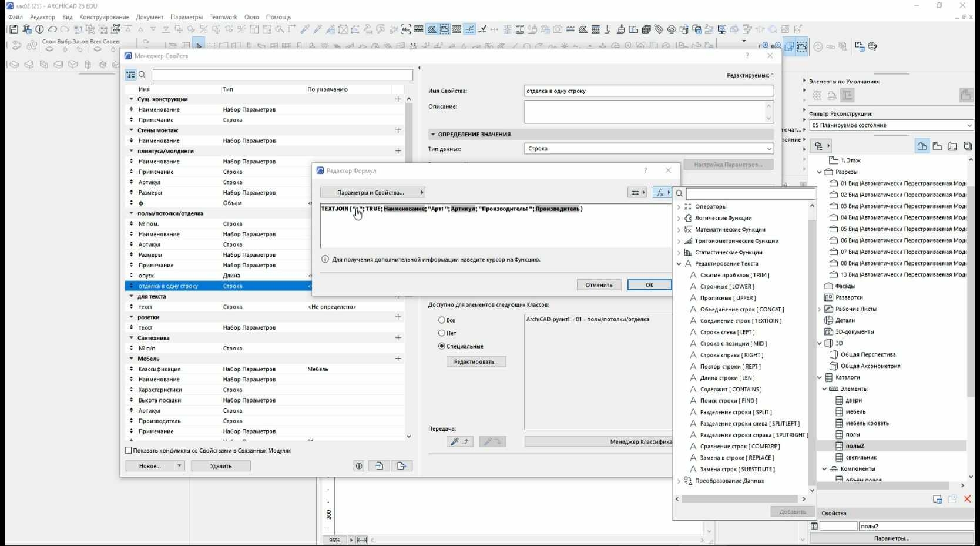Image resolution: width=980 pixels, height=546 pixels.
Task: Open the Layout Book icon in Navigator
Action: click(x=952, y=146)
